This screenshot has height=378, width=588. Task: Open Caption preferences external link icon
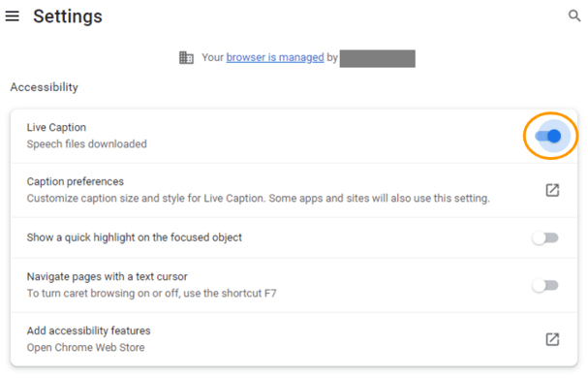coord(552,190)
